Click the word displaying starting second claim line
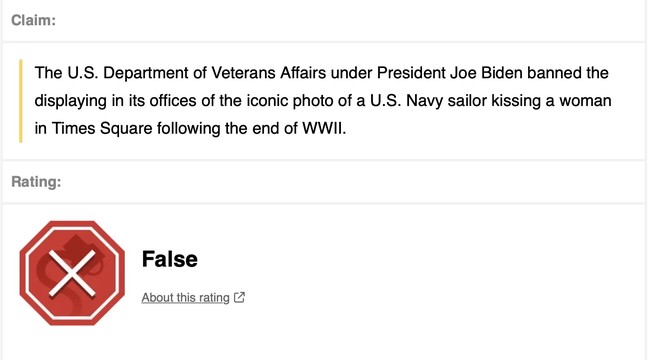 70,101
